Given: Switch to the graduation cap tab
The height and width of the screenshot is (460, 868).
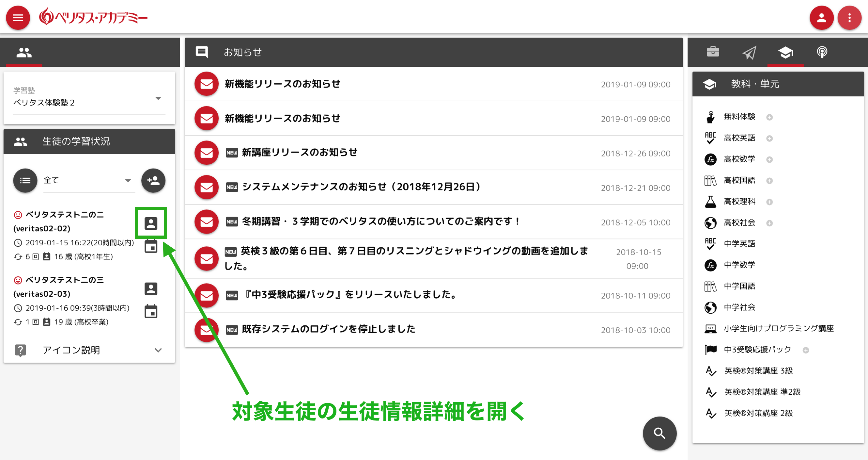Looking at the screenshot, I should coord(786,52).
